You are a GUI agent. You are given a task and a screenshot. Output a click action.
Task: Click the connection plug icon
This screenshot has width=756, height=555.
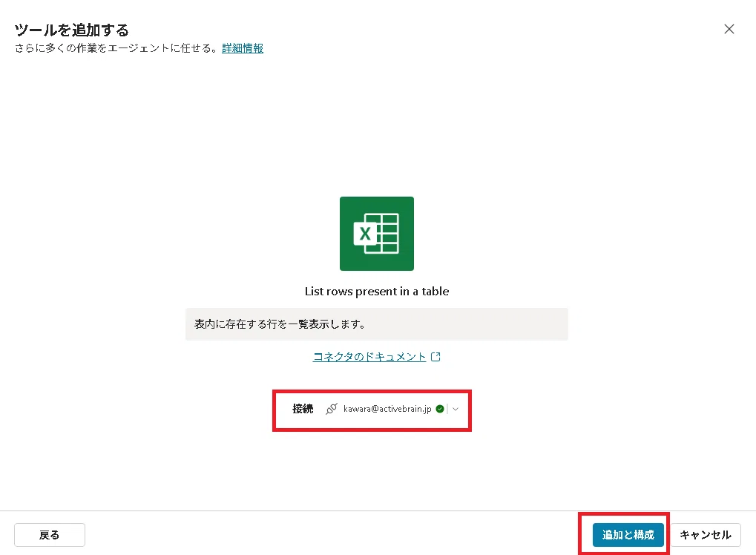pos(331,409)
